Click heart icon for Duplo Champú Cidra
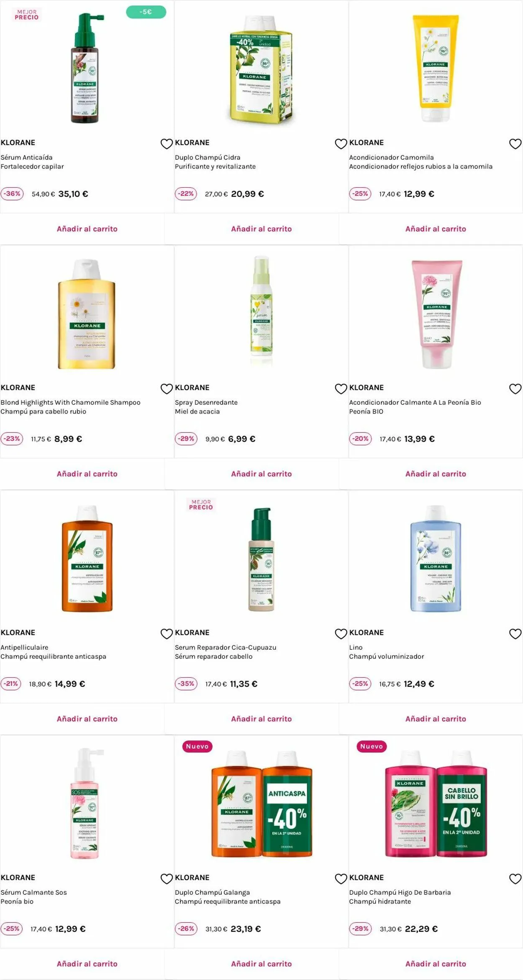 [x=341, y=144]
